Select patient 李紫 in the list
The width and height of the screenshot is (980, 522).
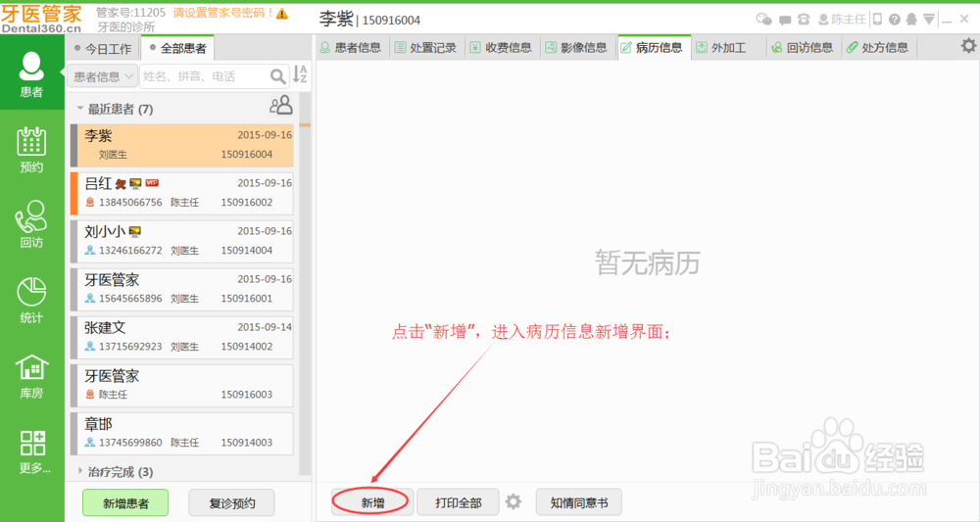point(182,145)
